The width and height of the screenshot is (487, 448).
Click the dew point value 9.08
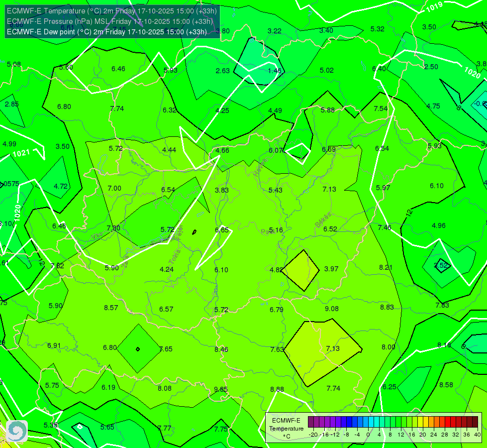coord(332,309)
